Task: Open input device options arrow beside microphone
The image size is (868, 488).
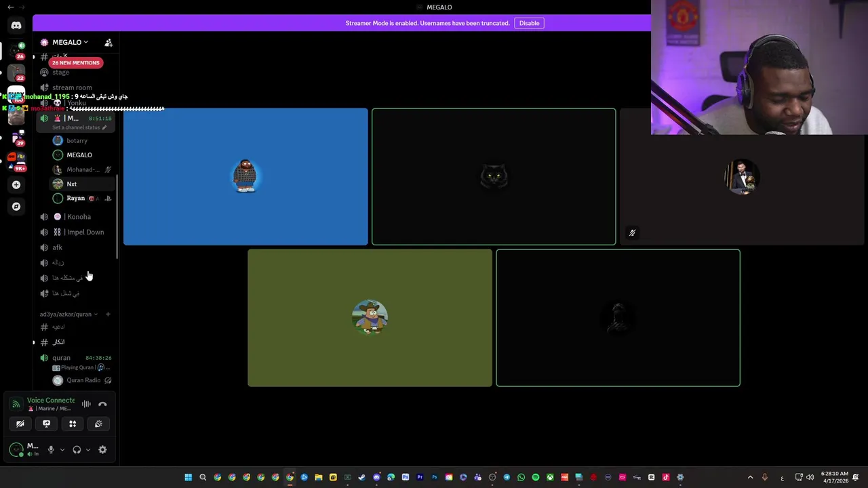Action: tap(62, 449)
